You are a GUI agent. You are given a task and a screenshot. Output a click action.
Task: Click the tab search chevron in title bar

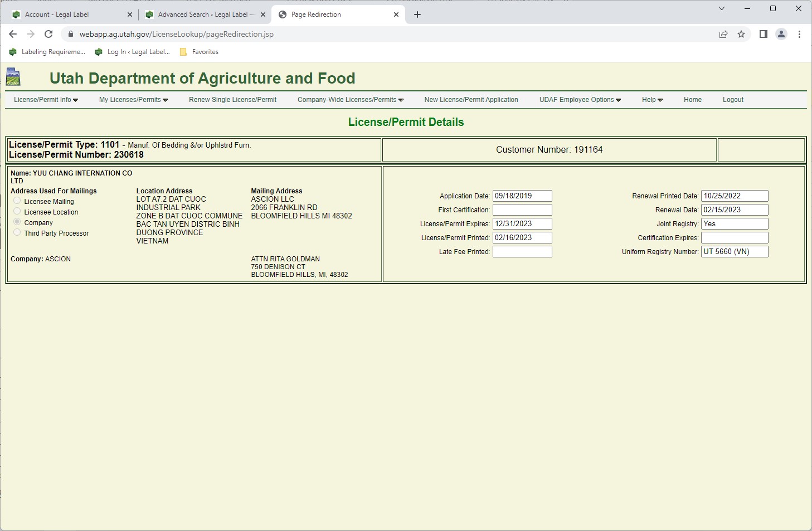pos(722,8)
